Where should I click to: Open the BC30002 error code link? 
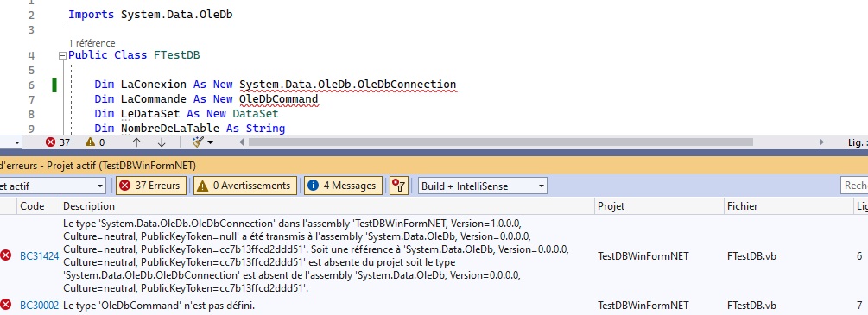(40, 305)
